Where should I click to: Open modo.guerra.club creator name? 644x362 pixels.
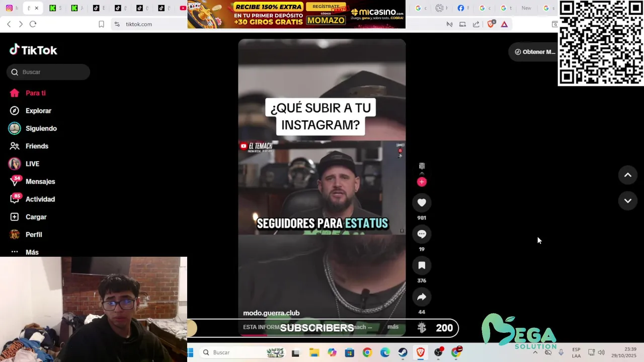[x=271, y=313]
